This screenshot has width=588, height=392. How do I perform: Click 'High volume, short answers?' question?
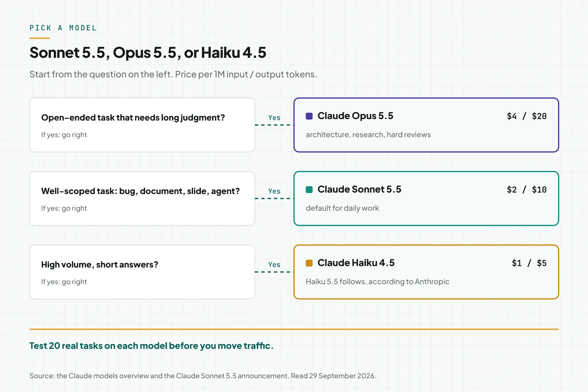[100, 265]
